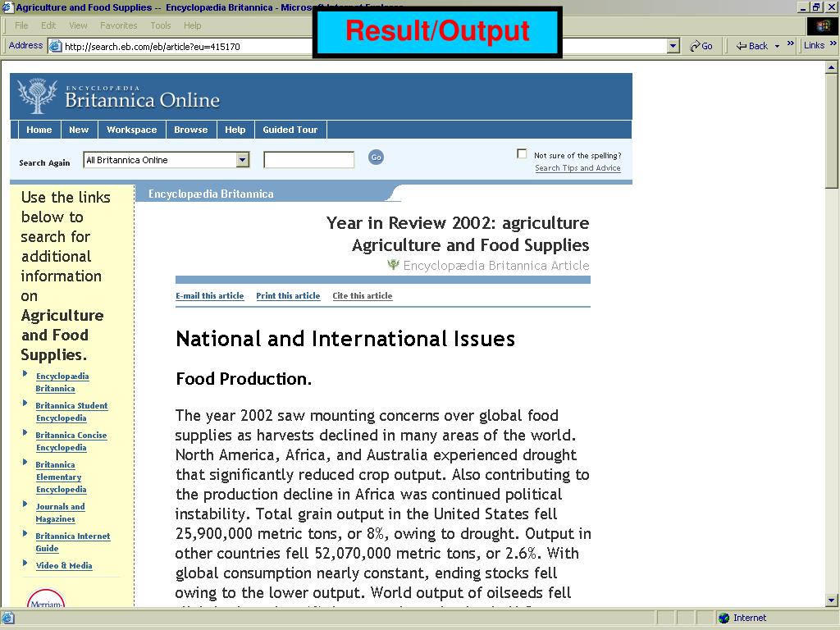Click the 'Encyclopædia Britannica Article' caption
Screen dimensions: 840x630
pos(496,266)
